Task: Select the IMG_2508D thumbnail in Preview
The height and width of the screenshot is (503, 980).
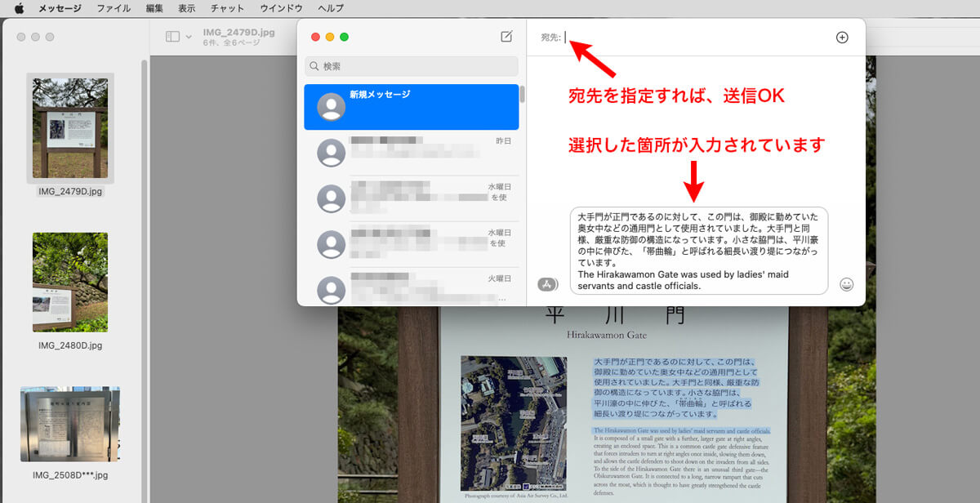Action: pyautogui.click(x=70, y=424)
